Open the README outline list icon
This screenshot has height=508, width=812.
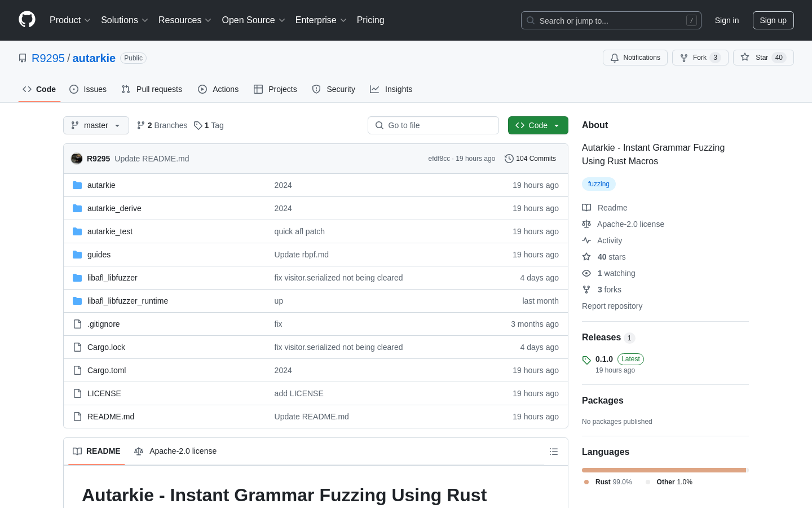click(554, 452)
